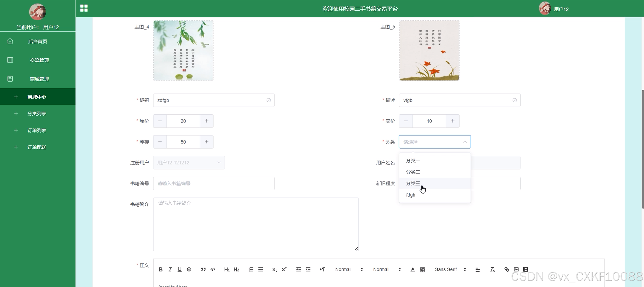The width and height of the screenshot is (644, 287).
Task: Apply strikethrough formatting
Action: pos(189,269)
